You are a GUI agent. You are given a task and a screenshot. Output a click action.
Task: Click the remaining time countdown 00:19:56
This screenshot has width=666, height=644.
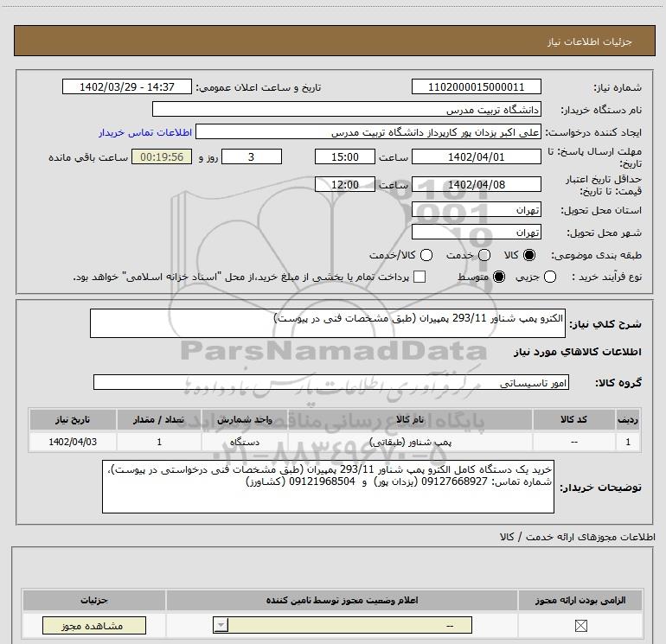(x=162, y=156)
